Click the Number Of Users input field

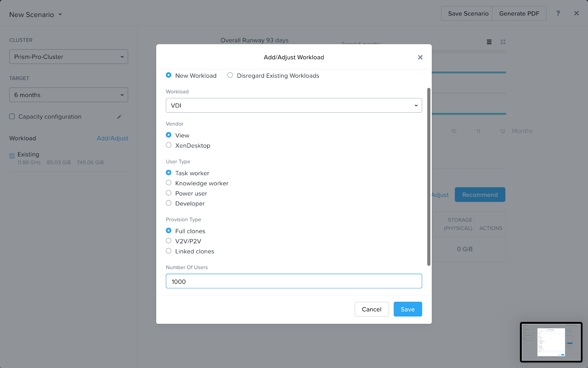[x=294, y=281]
